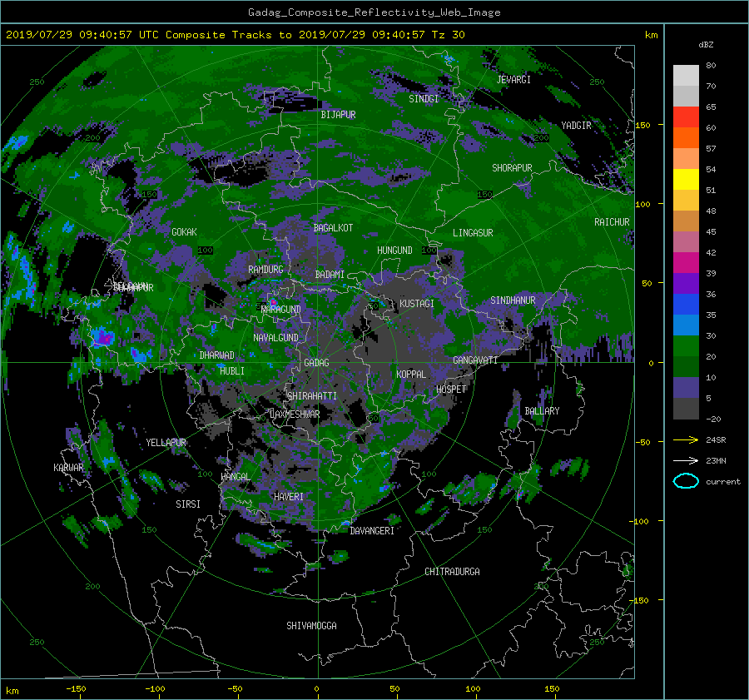Click the LAXMESHWAR city label

(x=295, y=415)
